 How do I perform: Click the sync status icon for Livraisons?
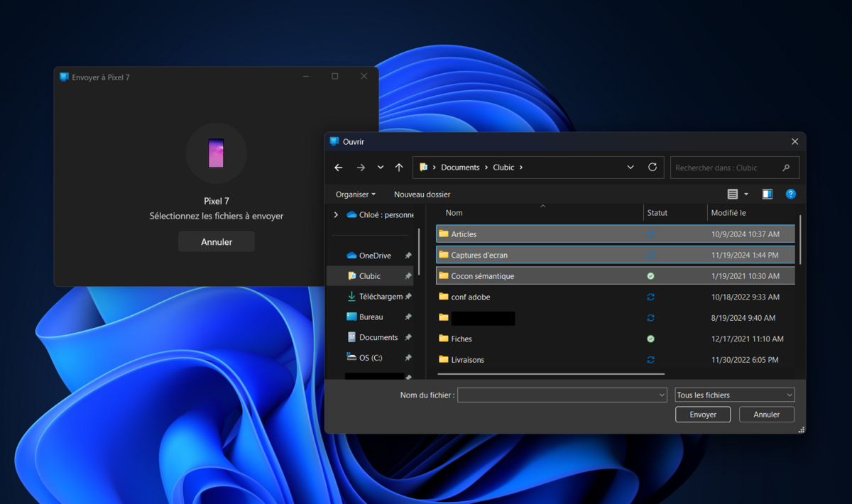(650, 360)
